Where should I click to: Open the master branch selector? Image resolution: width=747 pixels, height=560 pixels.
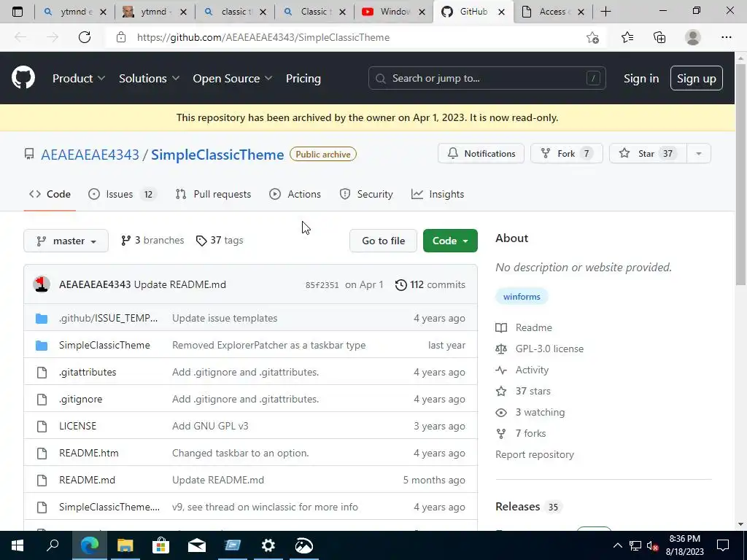click(x=66, y=241)
